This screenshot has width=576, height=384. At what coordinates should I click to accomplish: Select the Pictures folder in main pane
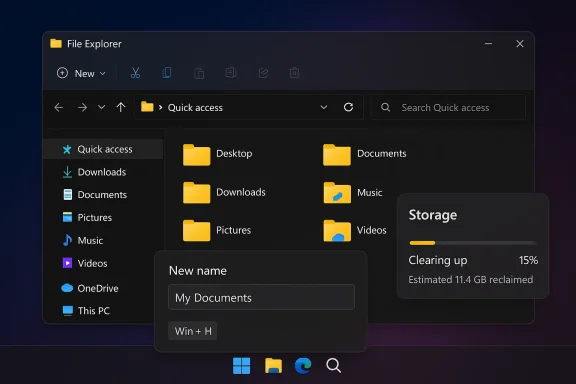tap(217, 231)
